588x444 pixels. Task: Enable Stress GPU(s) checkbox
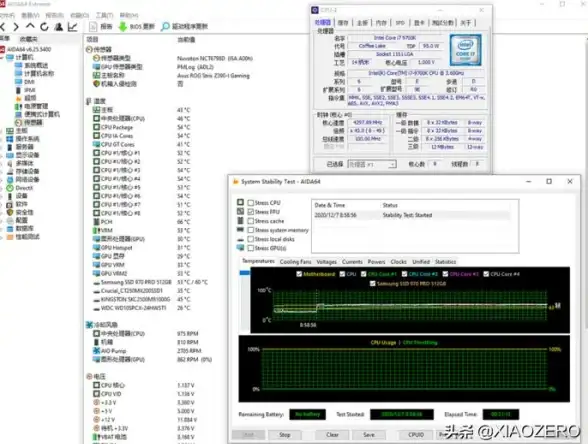tap(251, 248)
